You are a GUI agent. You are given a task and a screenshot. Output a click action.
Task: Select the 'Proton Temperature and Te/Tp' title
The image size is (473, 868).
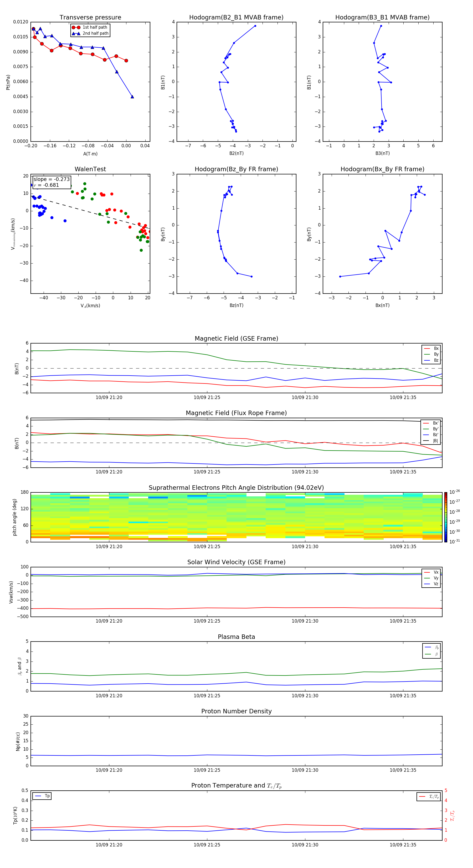(x=236, y=786)
